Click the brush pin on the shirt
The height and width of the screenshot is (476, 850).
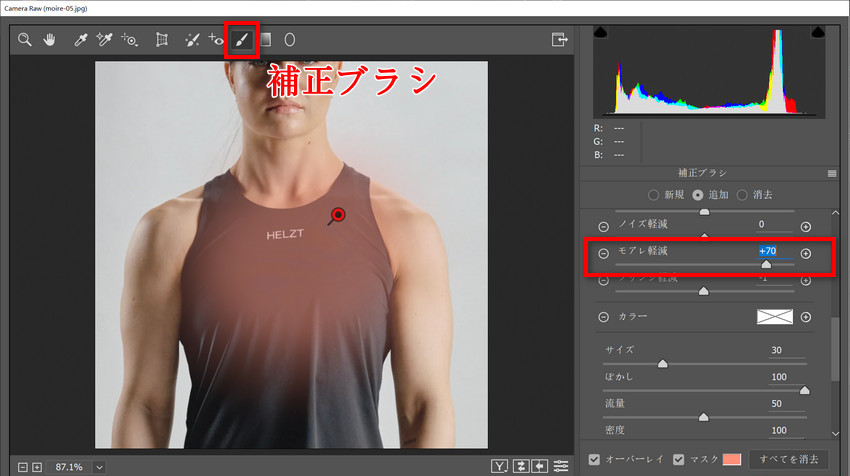[338, 215]
